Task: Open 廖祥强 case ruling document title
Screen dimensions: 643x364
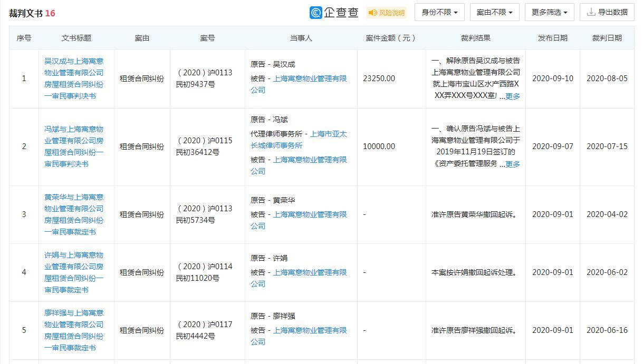Action: 76,330
